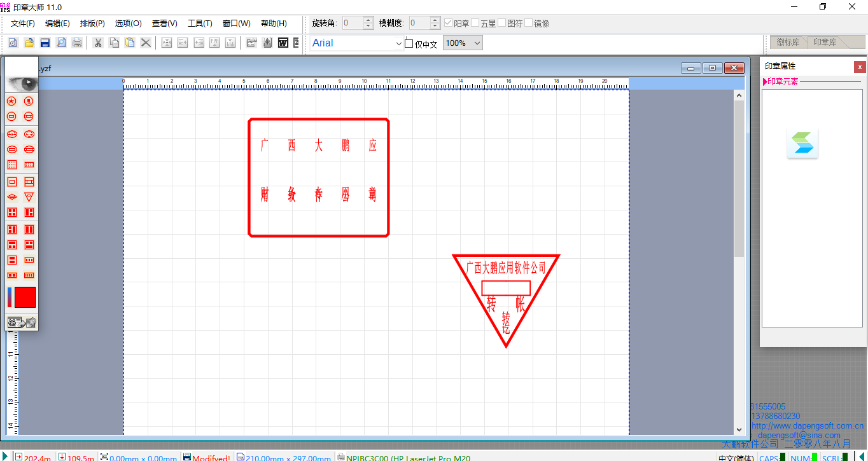Select the triangular 转帐 stamp on canvas
The width and height of the screenshot is (868, 461).
click(506, 300)
